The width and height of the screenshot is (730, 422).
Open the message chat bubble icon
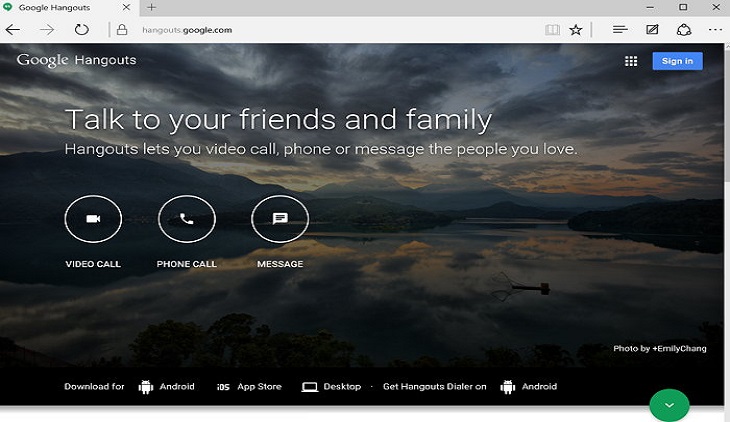[280, 219]
